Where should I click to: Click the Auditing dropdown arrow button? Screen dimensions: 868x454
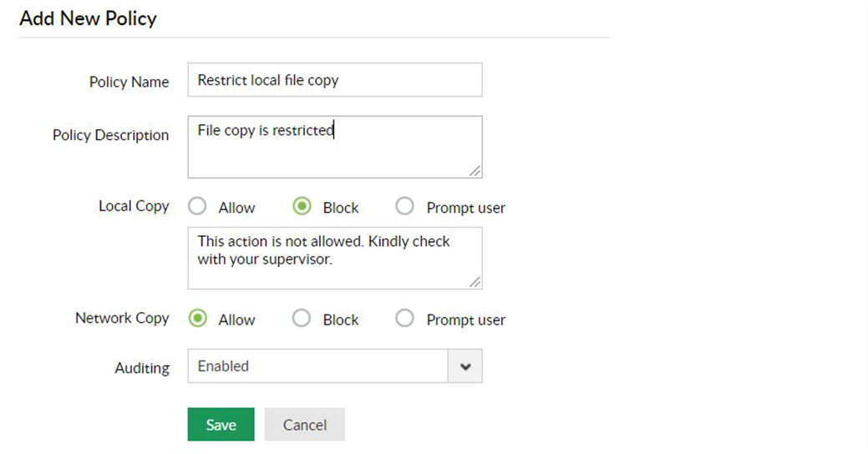pos(466,366)
